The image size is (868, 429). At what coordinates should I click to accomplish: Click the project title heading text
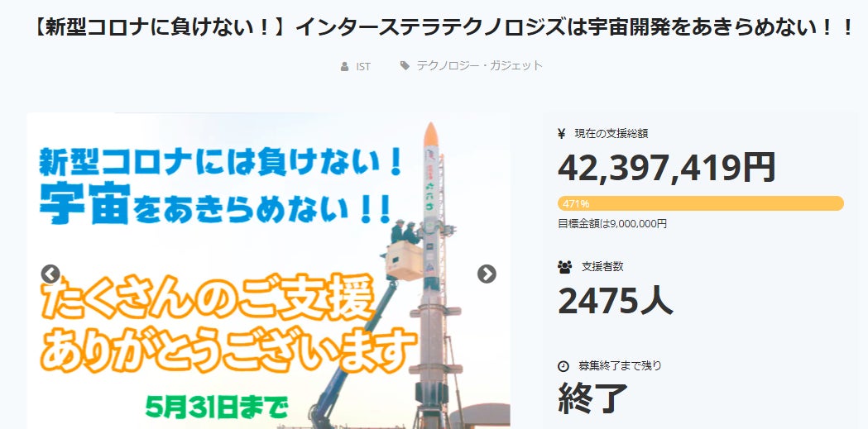(443, 27)
